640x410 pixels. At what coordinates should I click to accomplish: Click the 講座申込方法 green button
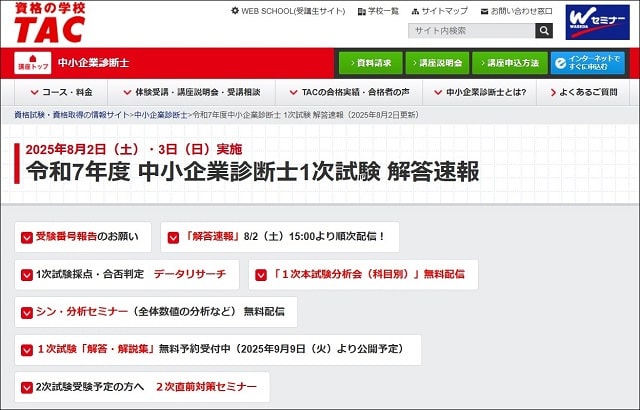pyautogui.click(x=510, y=63)
